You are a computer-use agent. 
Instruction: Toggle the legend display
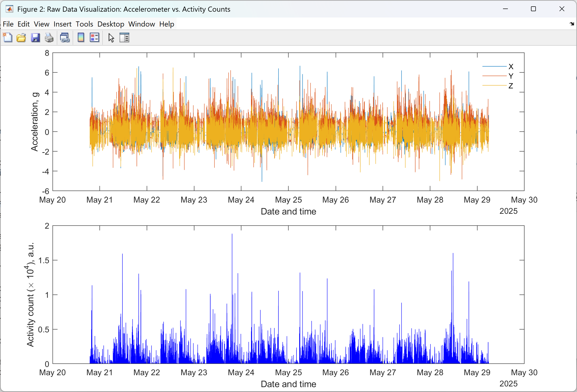point(94,37)
